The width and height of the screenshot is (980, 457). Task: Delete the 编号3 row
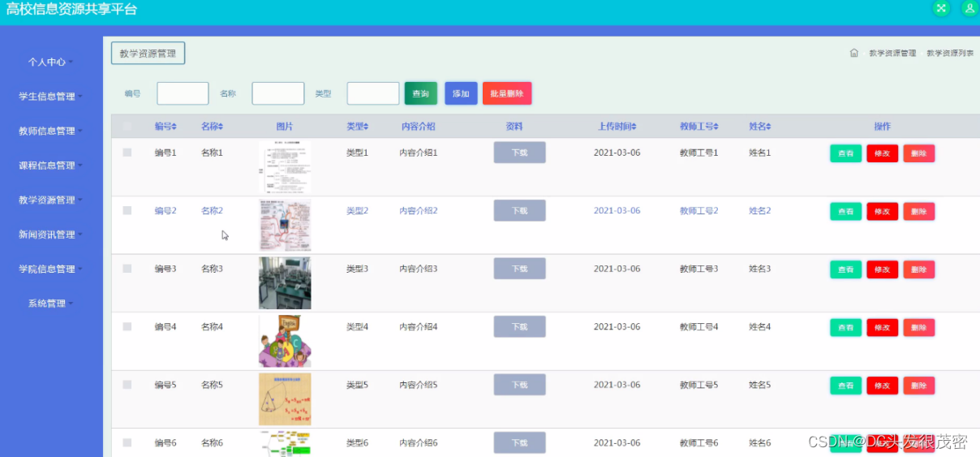point(918,269)
